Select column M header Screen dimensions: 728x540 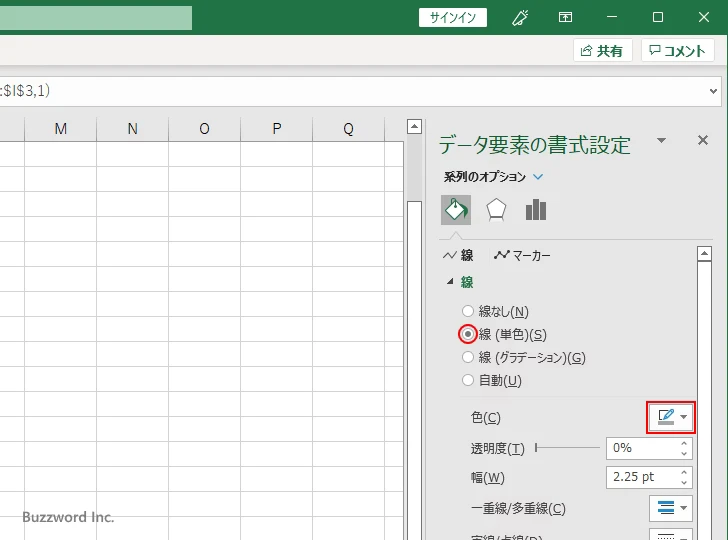pos(60,129)
